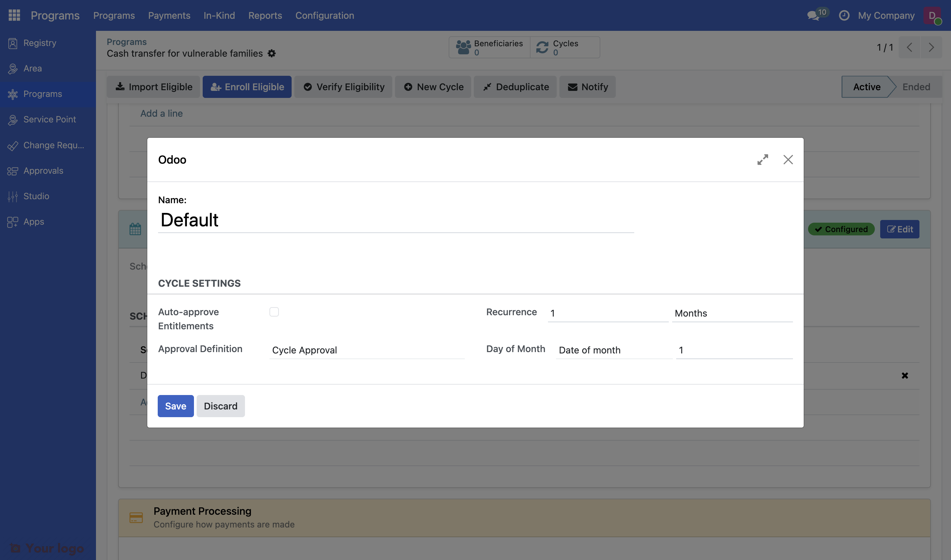Click the Beneficiaries smart button icon
The image size is (951, 560).
[463, 47]
